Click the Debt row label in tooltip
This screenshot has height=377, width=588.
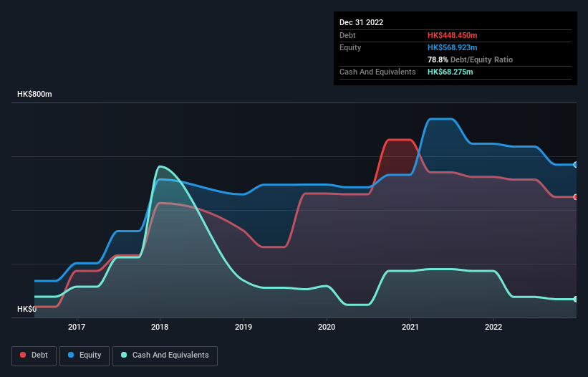[x=347, y=35]
